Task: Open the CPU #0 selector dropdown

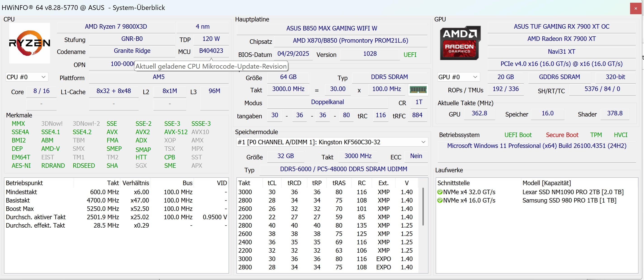Action: click(x=26, y=77)
